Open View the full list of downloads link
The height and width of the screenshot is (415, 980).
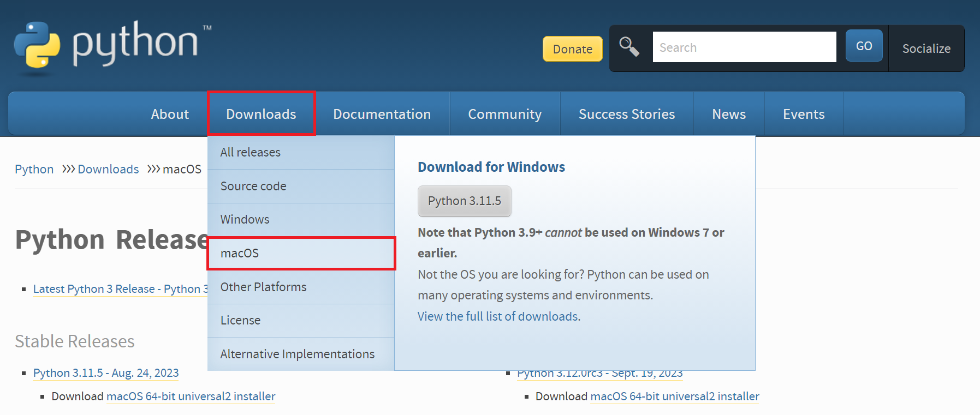[x=498, y=316]
